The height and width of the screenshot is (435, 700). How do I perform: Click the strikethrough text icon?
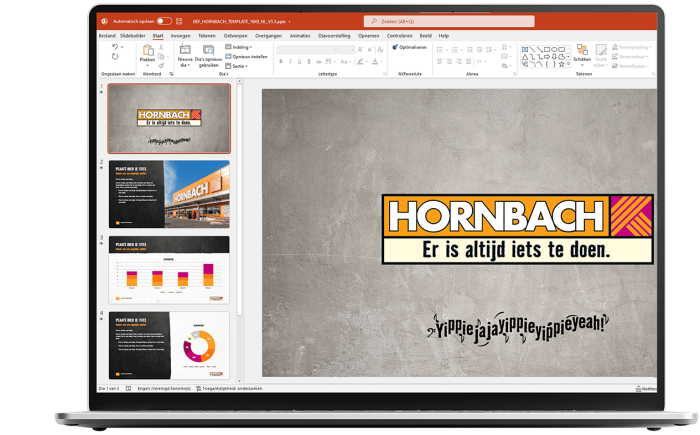[319, 62]
